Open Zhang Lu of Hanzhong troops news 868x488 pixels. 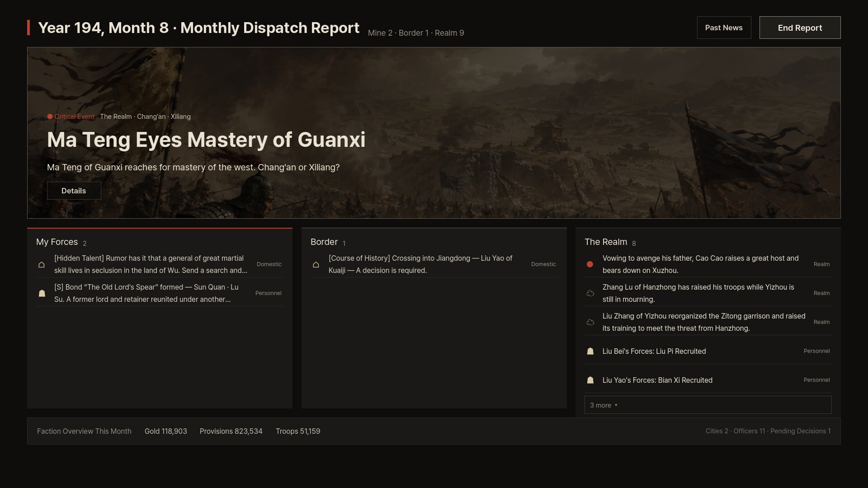[x=708, y=293]
